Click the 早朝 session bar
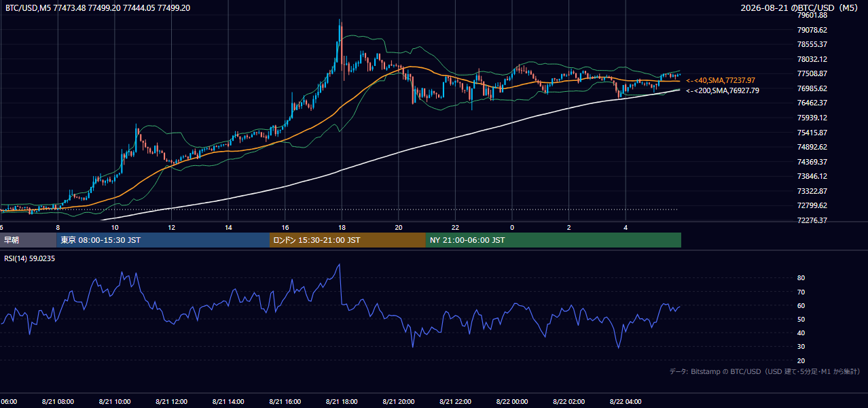The height and width of the screenshot is (408, 868). click(x=29, y=240)
